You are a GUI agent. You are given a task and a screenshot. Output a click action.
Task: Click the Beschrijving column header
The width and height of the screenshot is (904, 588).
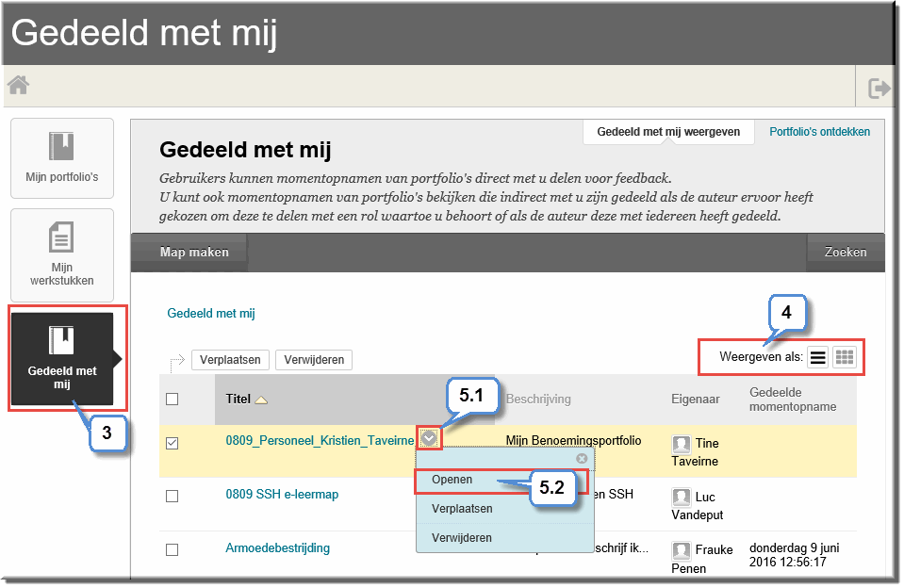tap(538, 399)
